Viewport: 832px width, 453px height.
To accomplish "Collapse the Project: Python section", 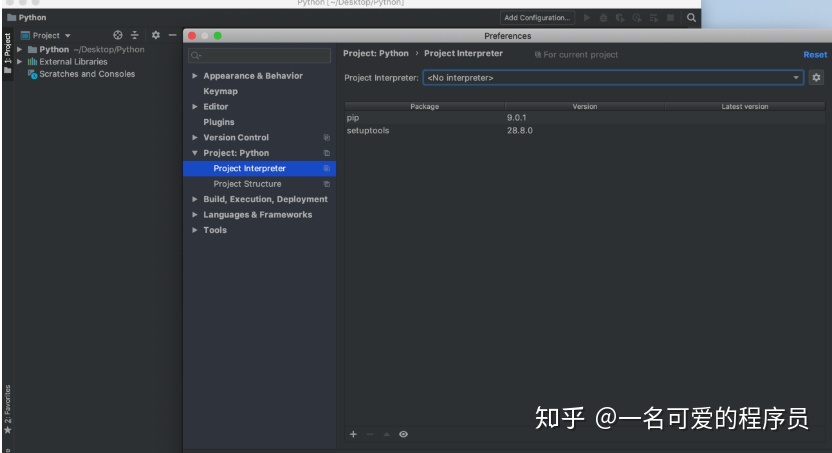I will (195, 153).
